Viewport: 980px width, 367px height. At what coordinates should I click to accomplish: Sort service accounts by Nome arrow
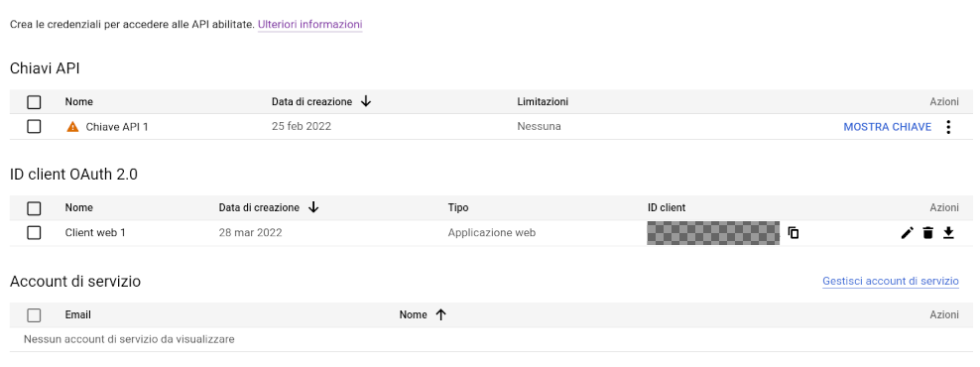[441, 314]
